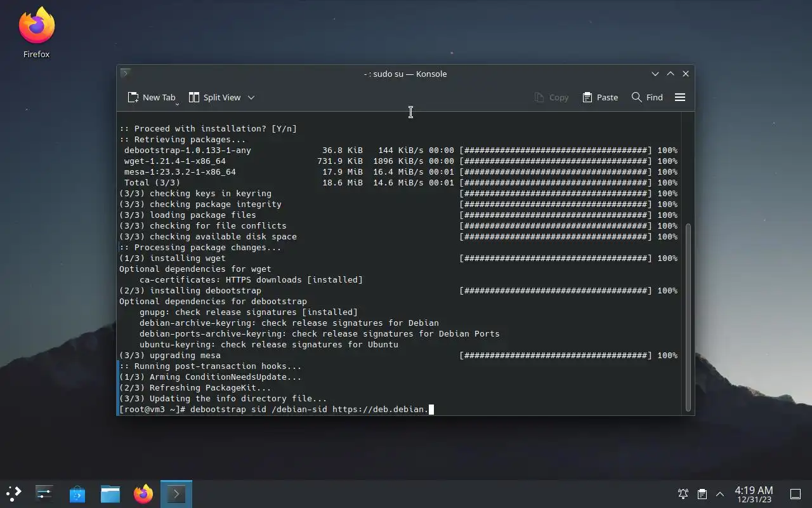This screenshot has width=812, height=508.
Task: Click the 'ubuntu-keyring' line
Action: click(269, 345)
